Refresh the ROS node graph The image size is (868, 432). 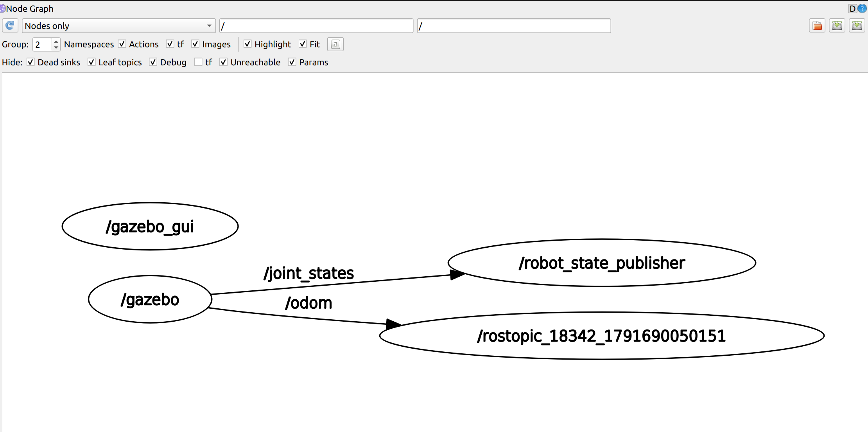tap(10, 25)
